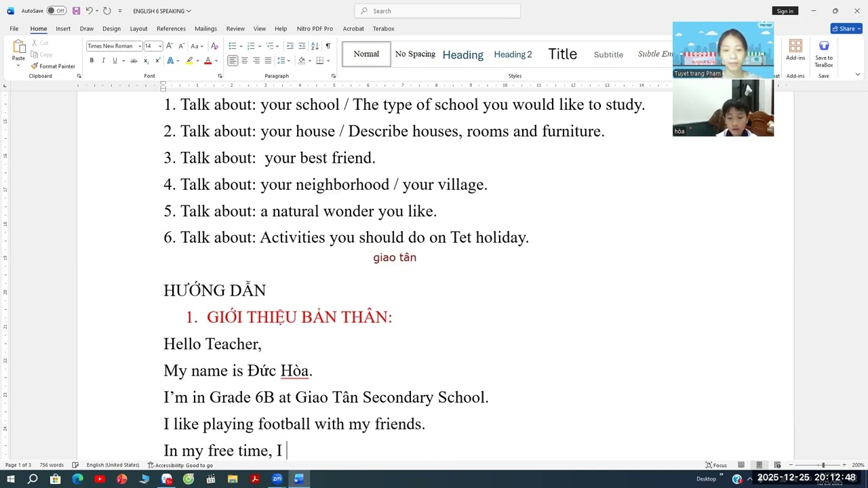Switch to Print Layout view icon
Viewport: 868px width, 488px height.
point(759,465)
